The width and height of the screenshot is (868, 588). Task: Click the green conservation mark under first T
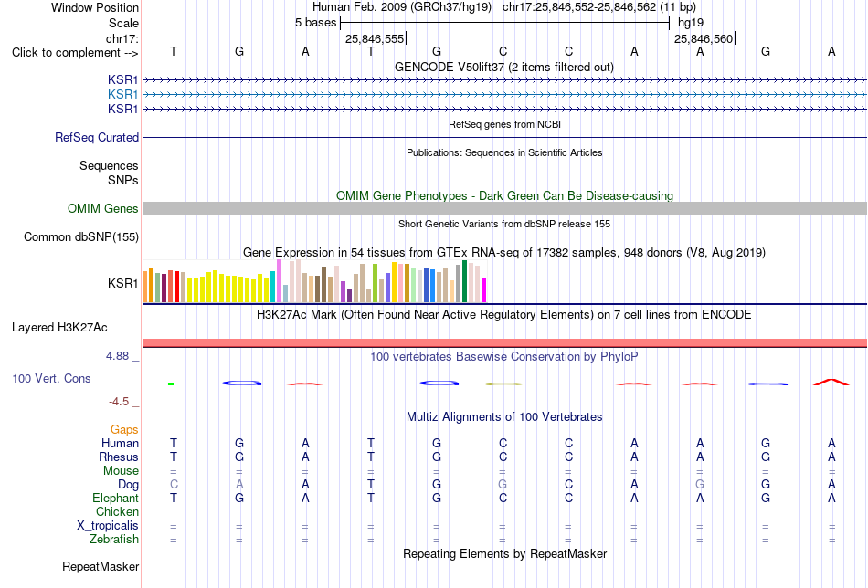(171, 383)
